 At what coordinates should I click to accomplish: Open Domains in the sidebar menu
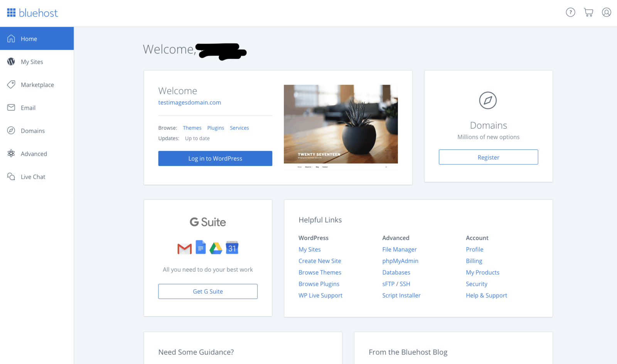pos(33,131)
